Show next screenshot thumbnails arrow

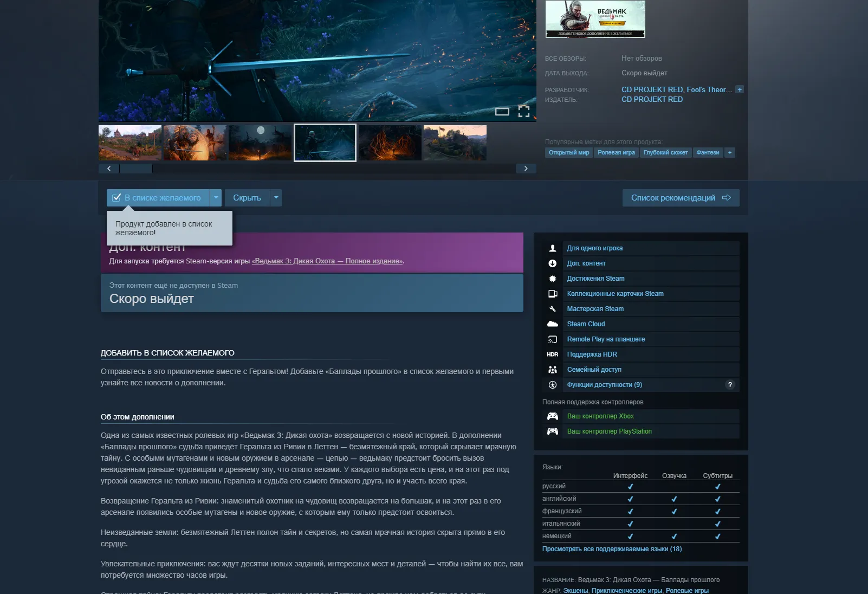(526, 169)
